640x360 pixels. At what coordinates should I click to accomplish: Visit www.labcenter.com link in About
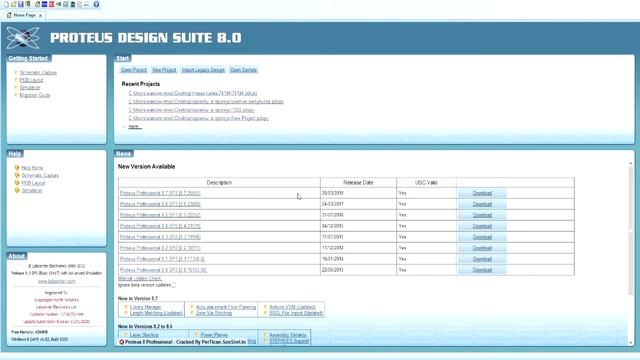(x=56, y=281)
